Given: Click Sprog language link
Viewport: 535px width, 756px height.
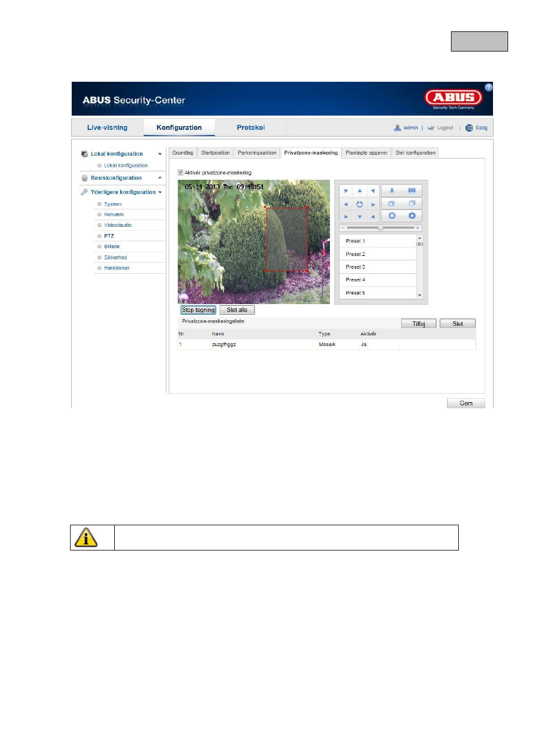Looking at the screenshot, I should pos(481,128).
